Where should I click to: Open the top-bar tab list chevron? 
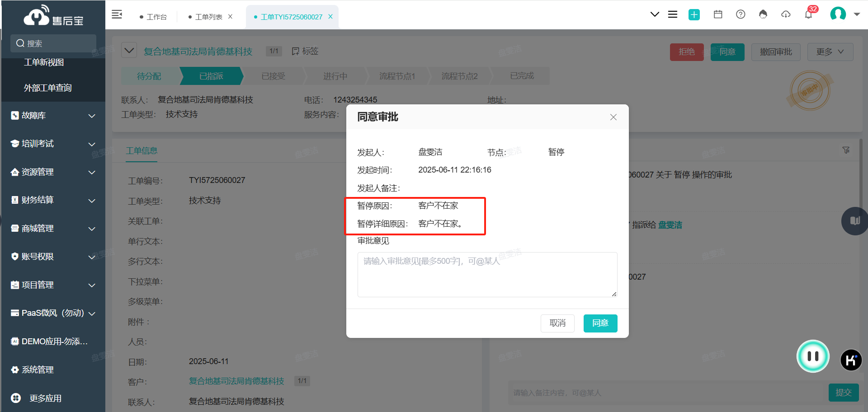654,14
